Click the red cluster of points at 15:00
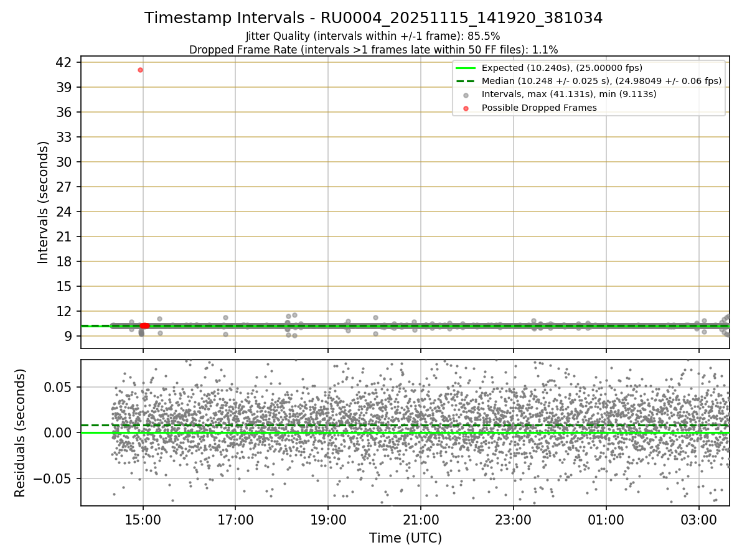This screenshot has height=560, width=747. pos(144,325)
